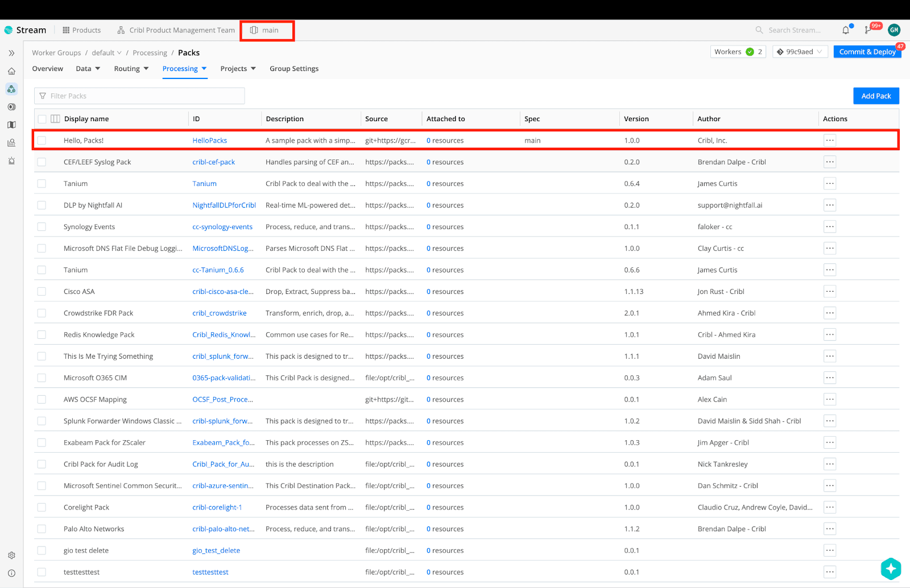The height and width of the screenshot is (588, 910).
Task: Open the 99c9aed version dropdown
Action: [x=799, y=52]
